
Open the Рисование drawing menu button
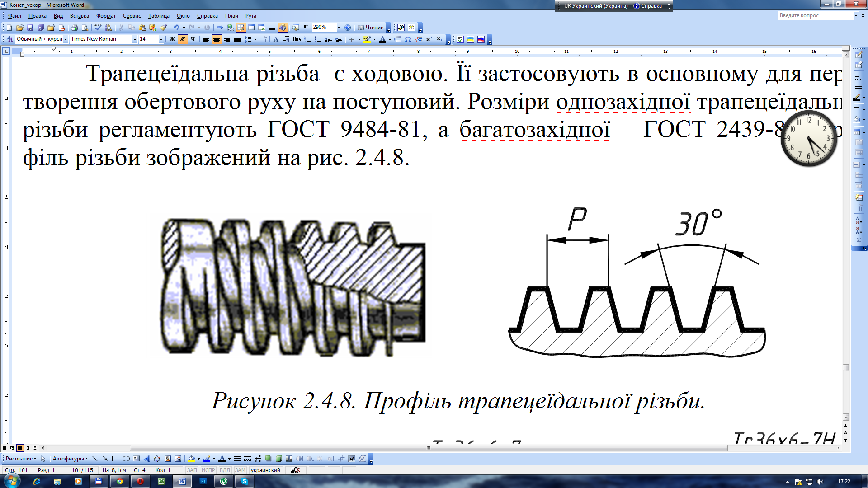pos(21,459)
